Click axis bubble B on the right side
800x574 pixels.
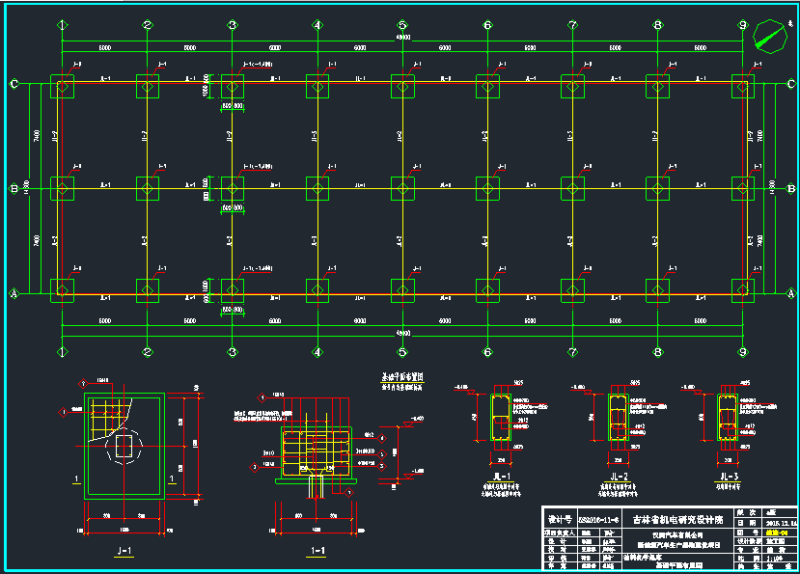[x=791, y=188]
